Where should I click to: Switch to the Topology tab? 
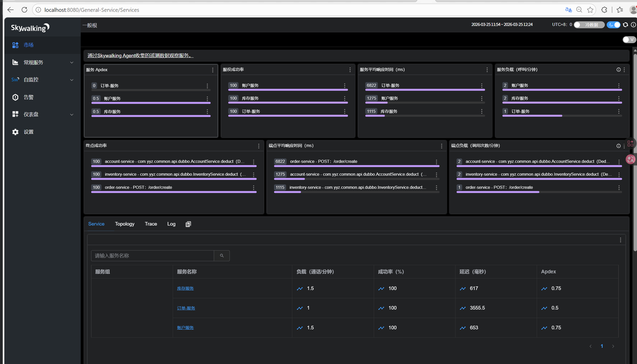[x=124, y=224]
